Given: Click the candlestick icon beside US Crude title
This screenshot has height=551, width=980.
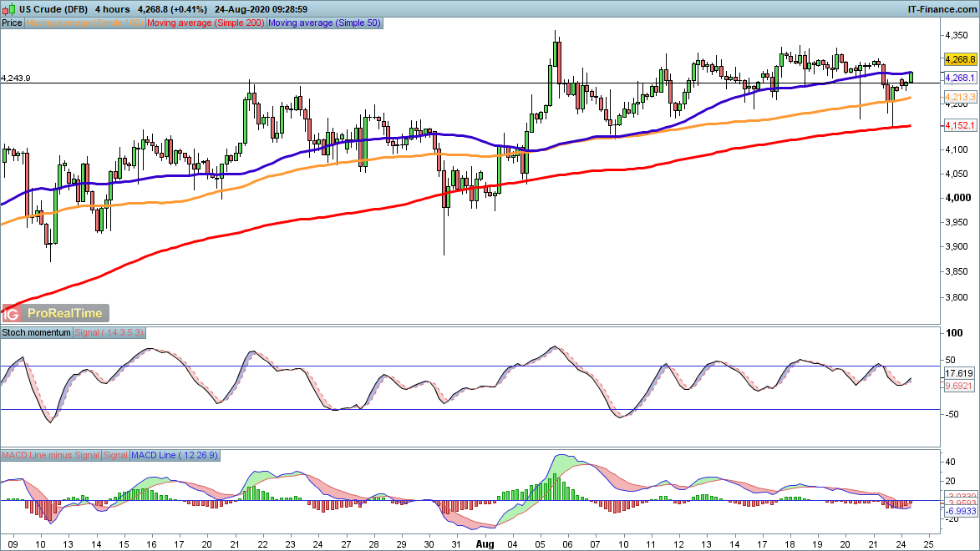Looking at the screenshot, I should pos(8,8).
